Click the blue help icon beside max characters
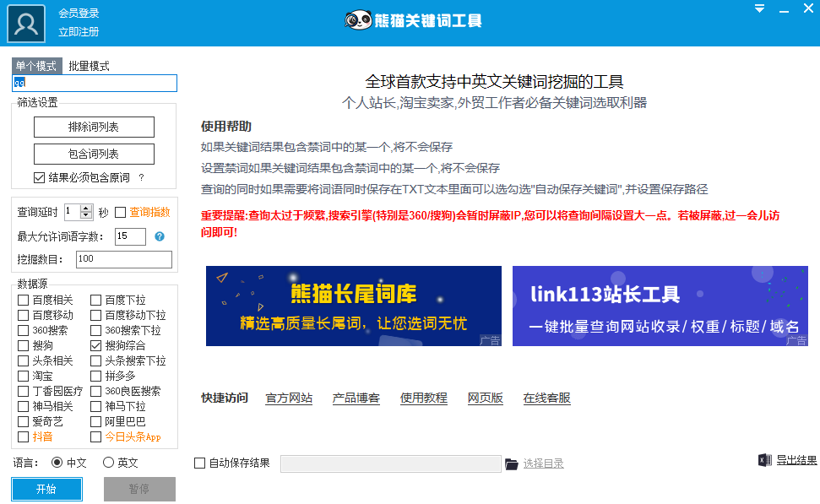 point(160,236)
